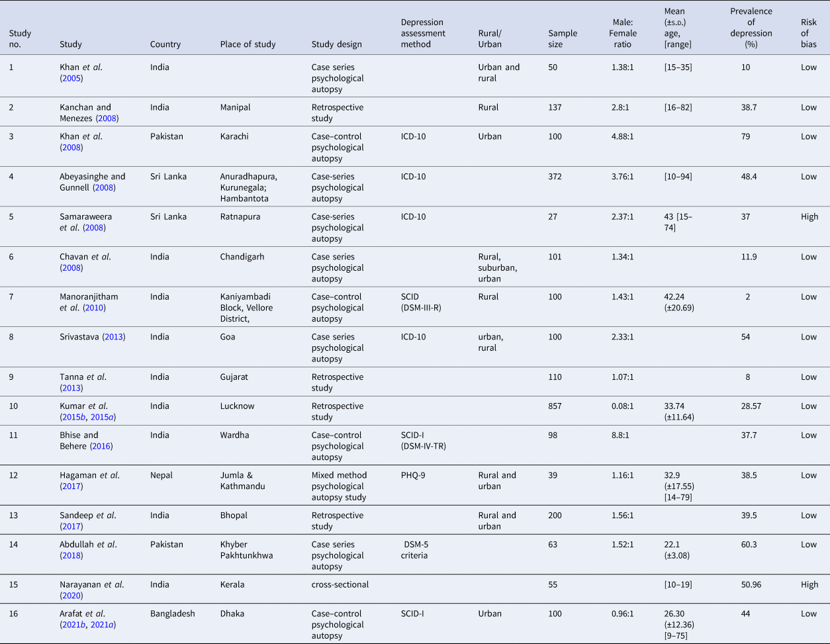Click the Srivastava 2013 reference link
The width and height of the screenshot is (830, 644).
113,337
